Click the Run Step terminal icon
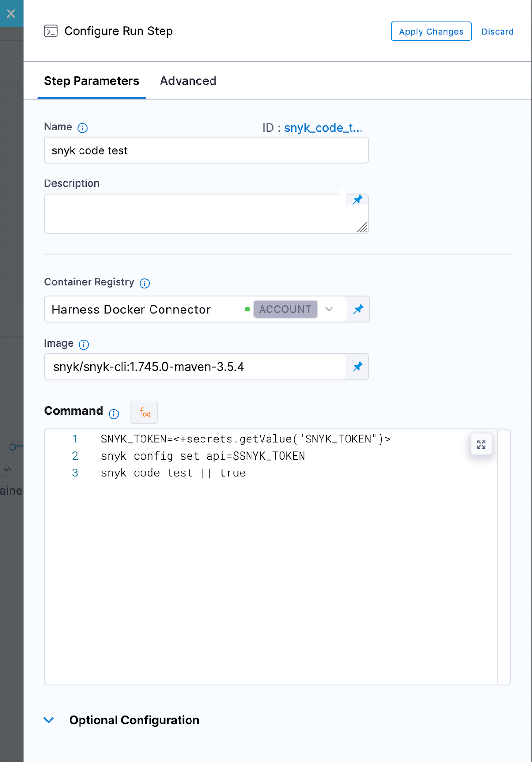Screen dimensions: 532x762 pos(50,31)
